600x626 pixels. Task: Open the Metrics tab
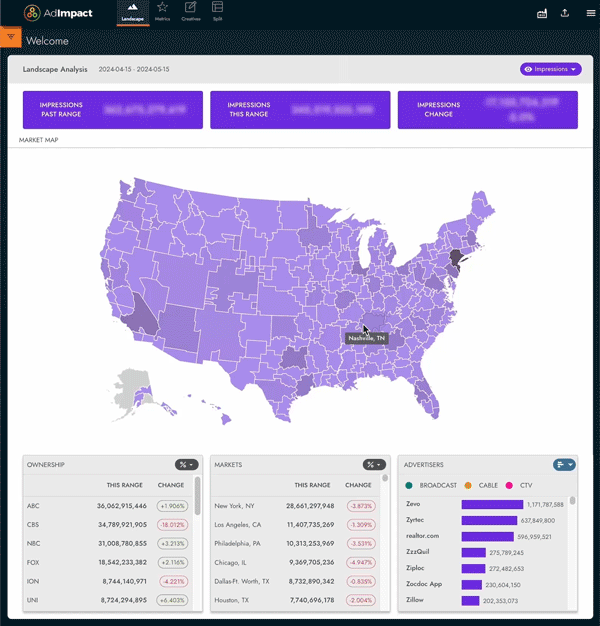162,12
